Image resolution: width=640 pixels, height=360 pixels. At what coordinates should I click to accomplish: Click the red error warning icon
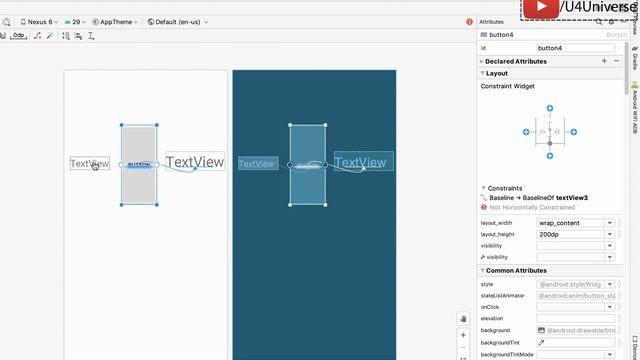point(469,22)
